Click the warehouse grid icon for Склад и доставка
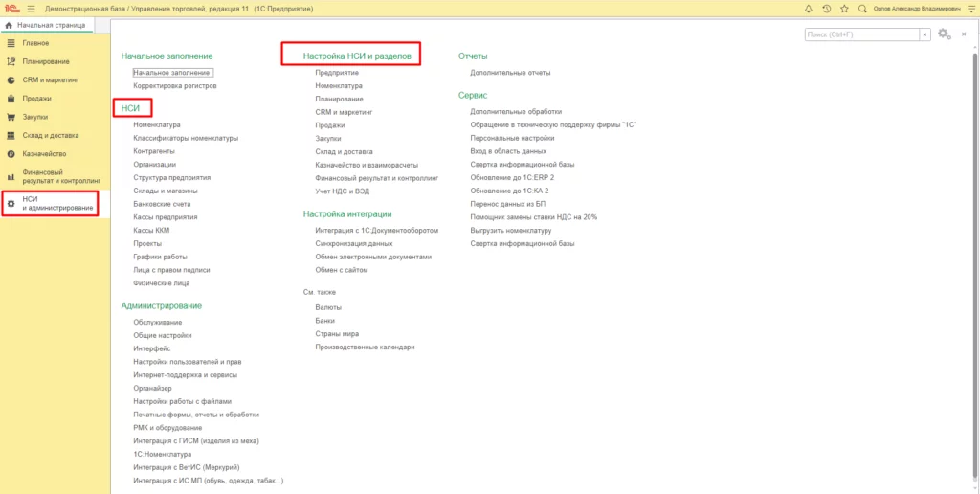The height and width of the screenshot is (494, 980). (x=11, y=135)
